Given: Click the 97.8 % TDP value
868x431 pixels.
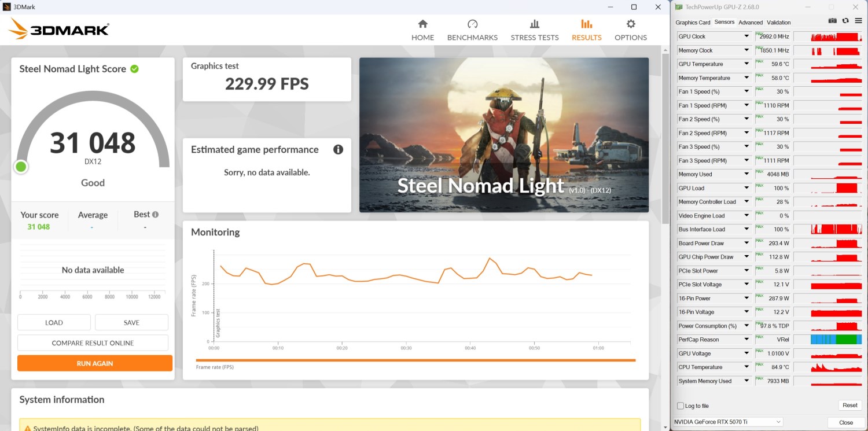Looking at the screenshot, I should 775,326.
